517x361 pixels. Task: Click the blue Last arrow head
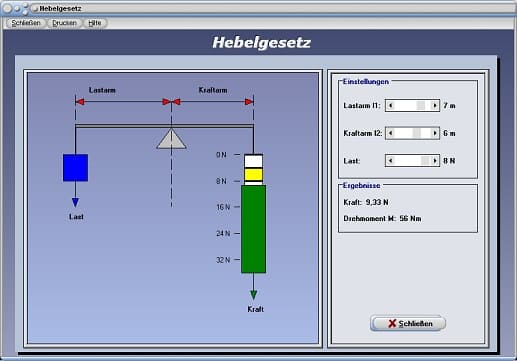(75, 202)
